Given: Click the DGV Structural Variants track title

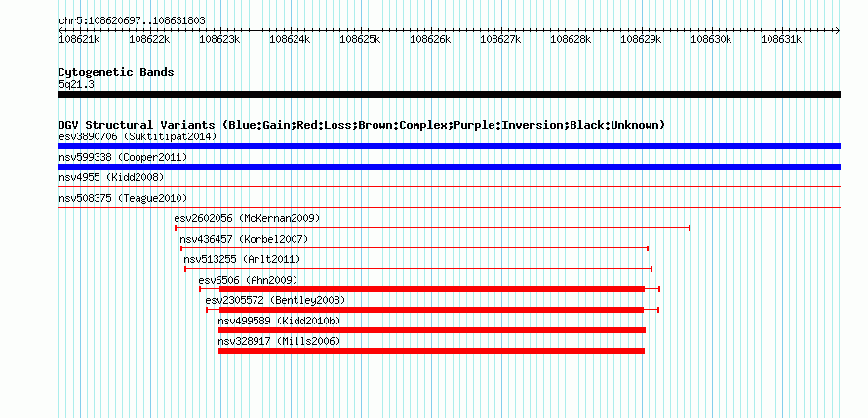Looking at the screenshot, I should (x=361, y=125).
